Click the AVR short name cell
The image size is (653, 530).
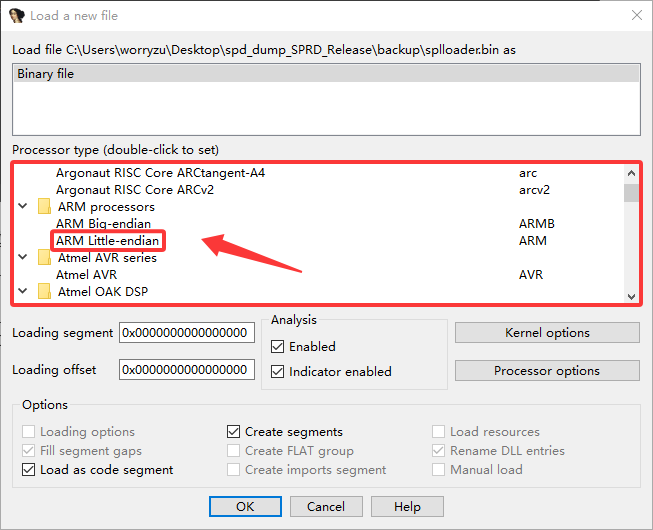click(531, 275)
